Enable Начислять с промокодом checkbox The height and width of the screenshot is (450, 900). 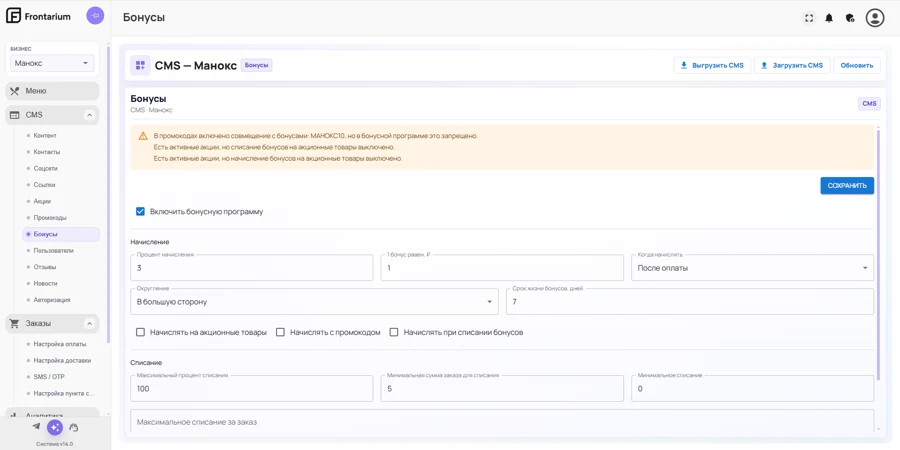[281, 332]
